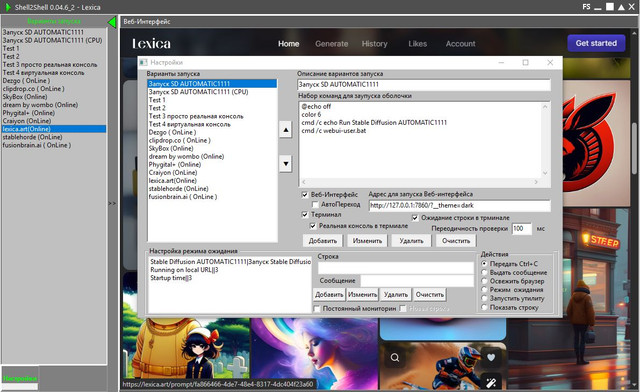Click the Веб-Интерфейс panel header tab
Screen dimensions: 640x392
147,22
